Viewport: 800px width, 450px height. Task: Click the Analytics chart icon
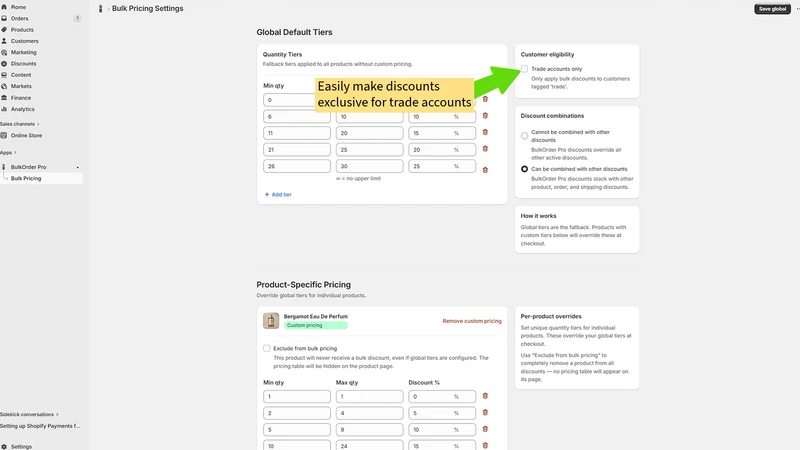click(x=4, y=109)
